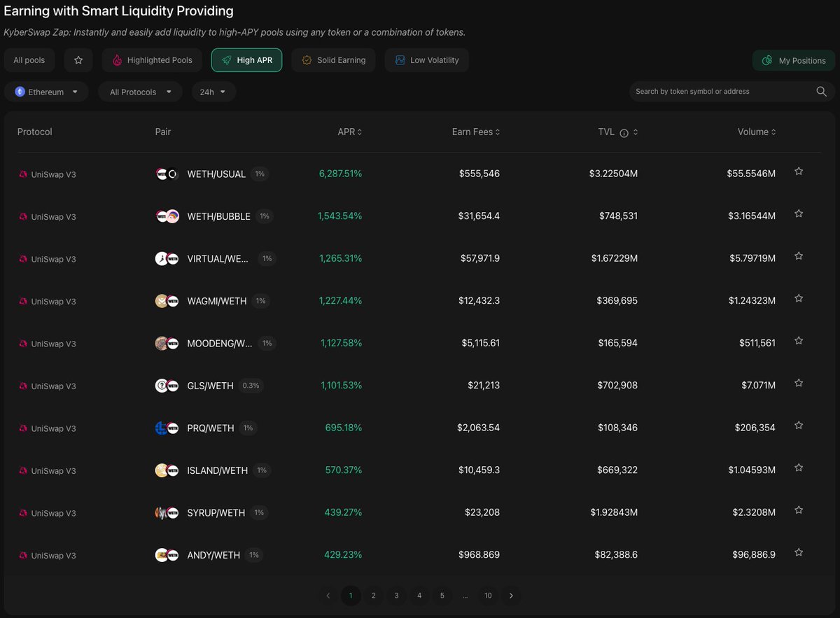This screenshot has height=618, width=840.
Task: Click the ANDY/WETH token pair icon
Action: (x=167, y=555)
